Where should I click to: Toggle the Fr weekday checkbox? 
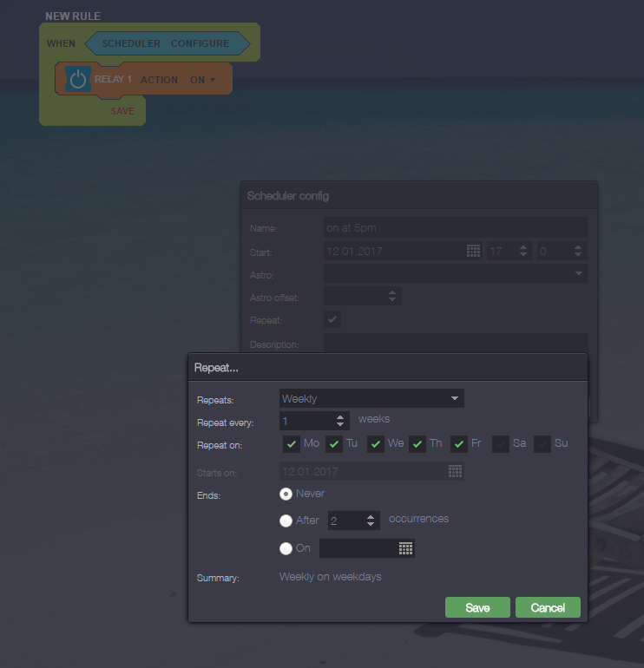click(x=459, y=444)
